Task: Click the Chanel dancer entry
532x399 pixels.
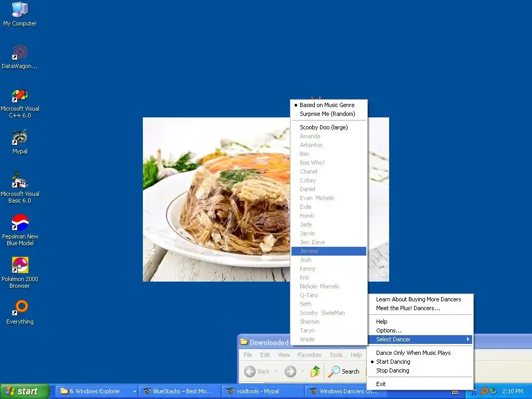Action: click(329, 171)
